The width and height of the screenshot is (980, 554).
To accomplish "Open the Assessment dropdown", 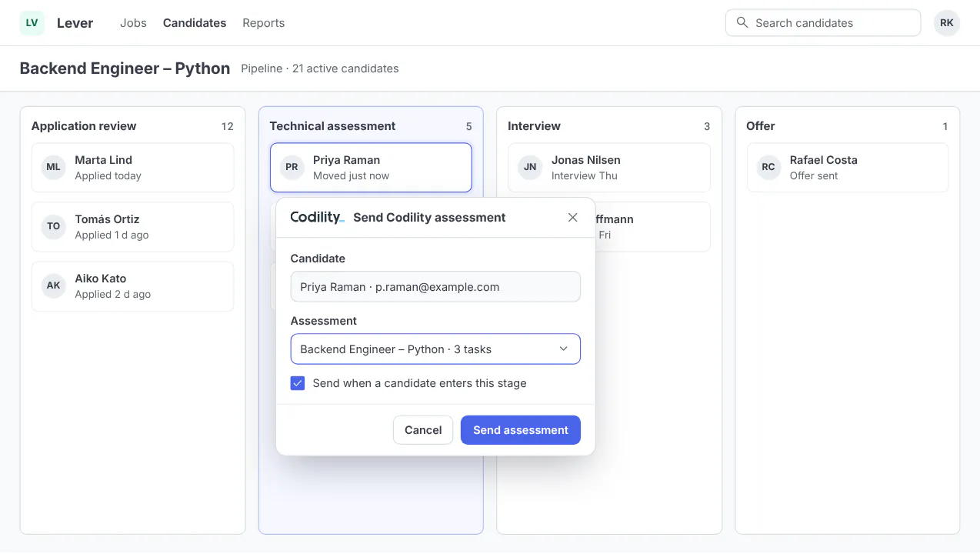I will [x=435, y=349].
